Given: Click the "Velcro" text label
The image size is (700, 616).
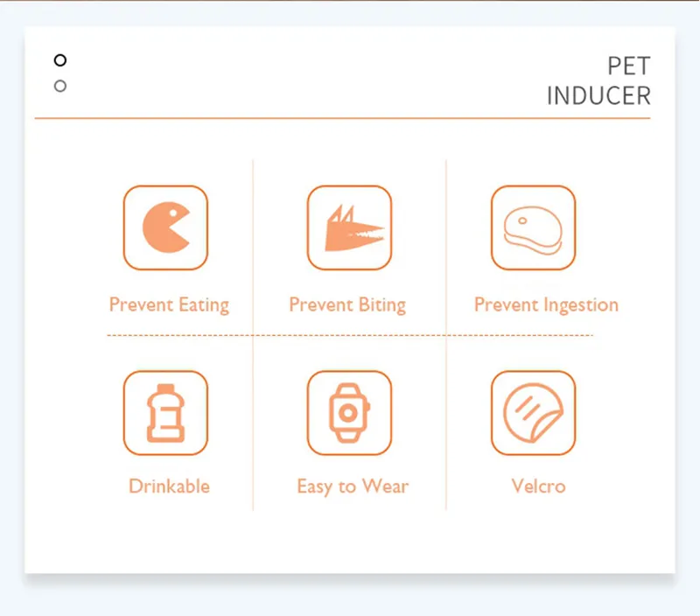Looking at the screenshot, I should (x=538, y=486).
